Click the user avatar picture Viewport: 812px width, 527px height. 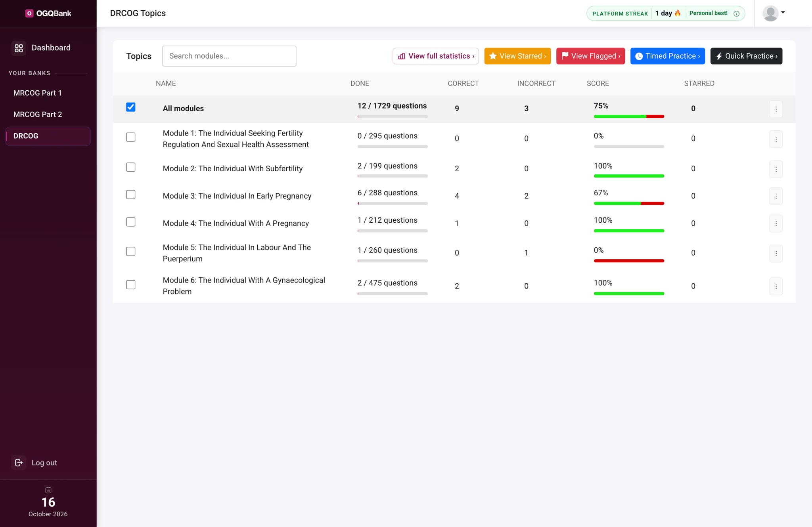(770, 13)
